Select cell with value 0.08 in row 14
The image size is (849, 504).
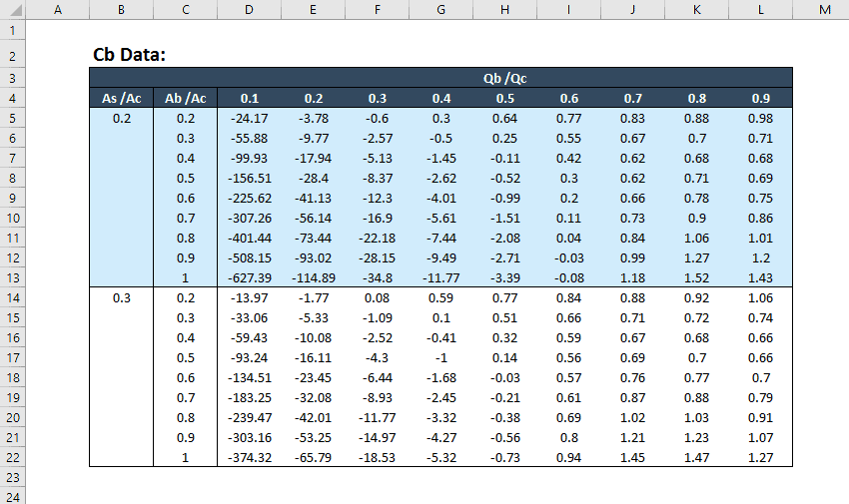coord(377,298)
